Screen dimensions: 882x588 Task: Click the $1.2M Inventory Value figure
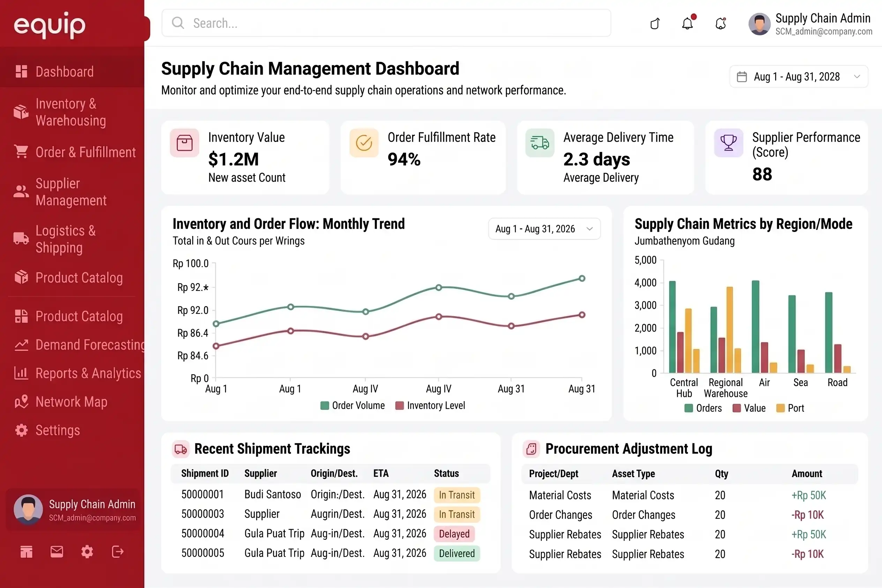pos(233,159)
